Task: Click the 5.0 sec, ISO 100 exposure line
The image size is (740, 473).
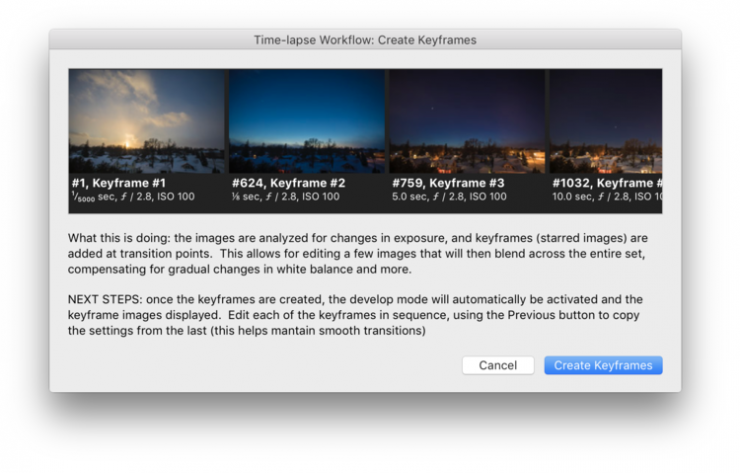Action: 449,197
